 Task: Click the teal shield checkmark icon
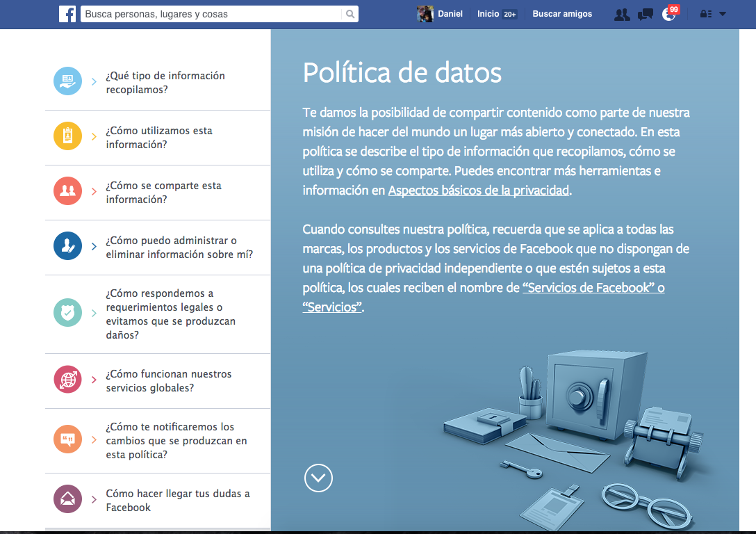(x=67, y=313)
